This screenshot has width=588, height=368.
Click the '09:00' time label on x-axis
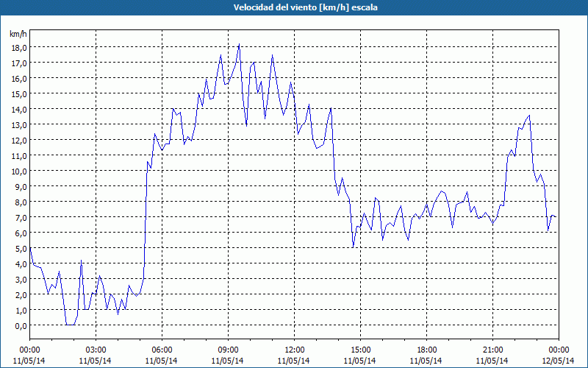pos(228,350)
